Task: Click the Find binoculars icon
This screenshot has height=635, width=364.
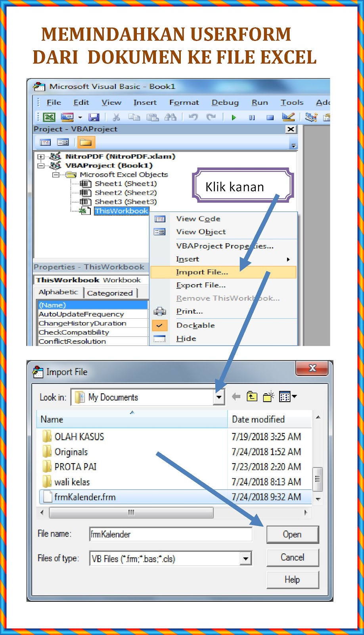Action: click(170, 117)
